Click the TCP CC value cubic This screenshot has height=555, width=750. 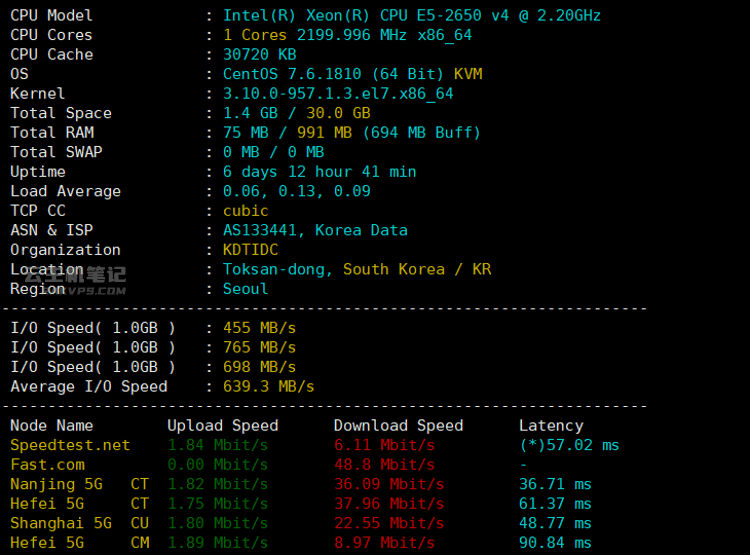pyautogui.click(x=246, y=211)
